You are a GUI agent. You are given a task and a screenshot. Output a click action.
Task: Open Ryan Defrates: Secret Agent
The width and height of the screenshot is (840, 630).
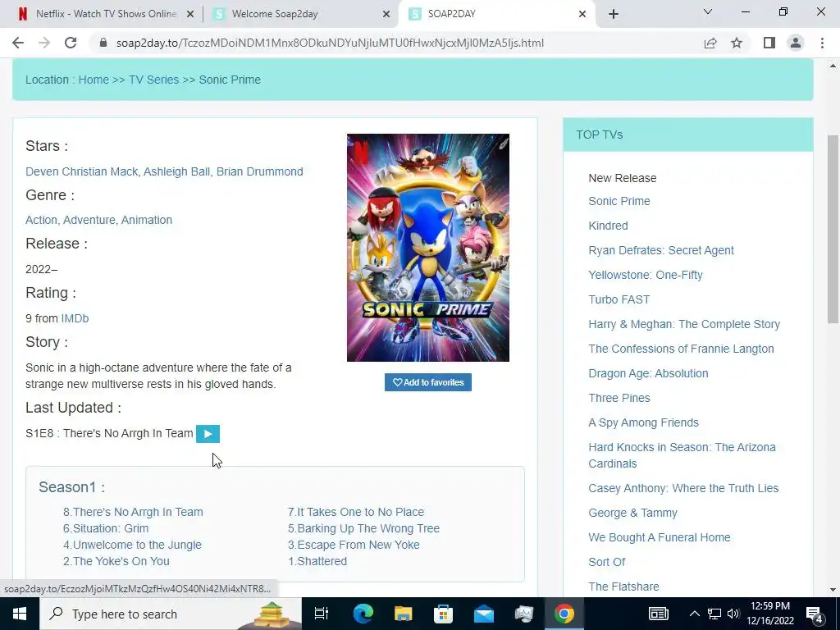(x=661, y=250)
